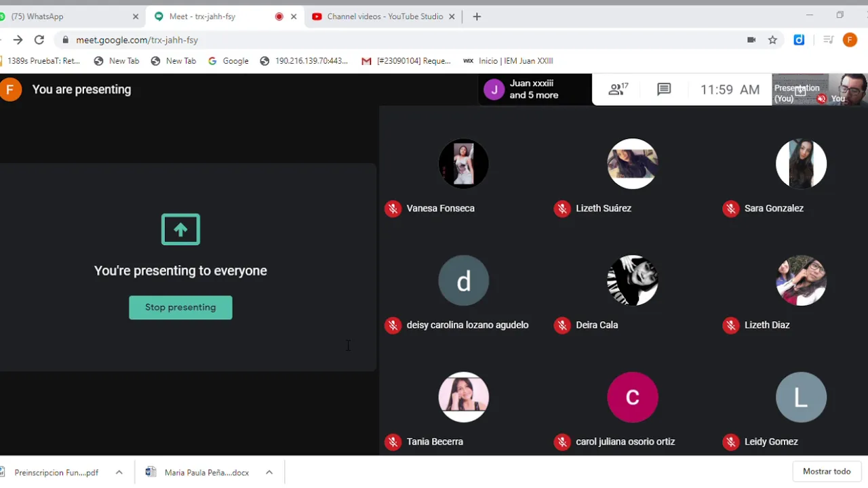Image resolution: width=868 pixels, height=488 pixels.
Task: Click the Stop presenting button
Action: pyautogui.click(x=180, y=307)
